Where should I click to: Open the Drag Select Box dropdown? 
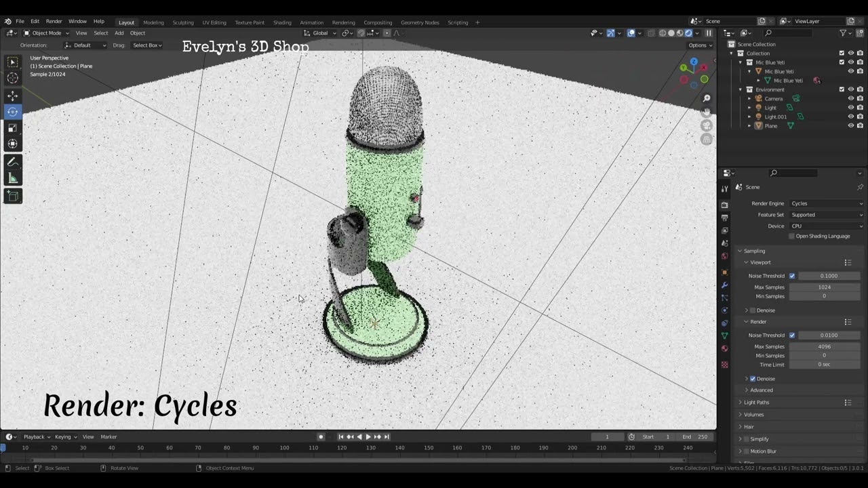[x=147, y=45]
